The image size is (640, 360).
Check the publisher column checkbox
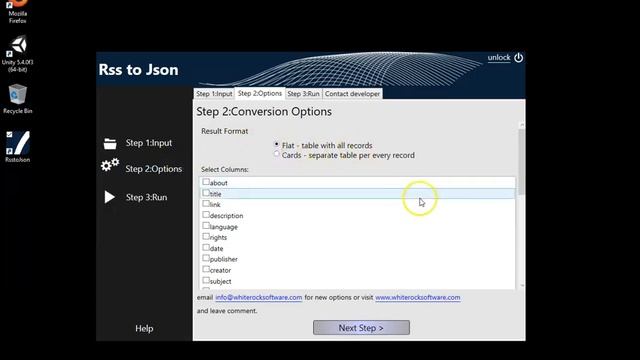206,258
